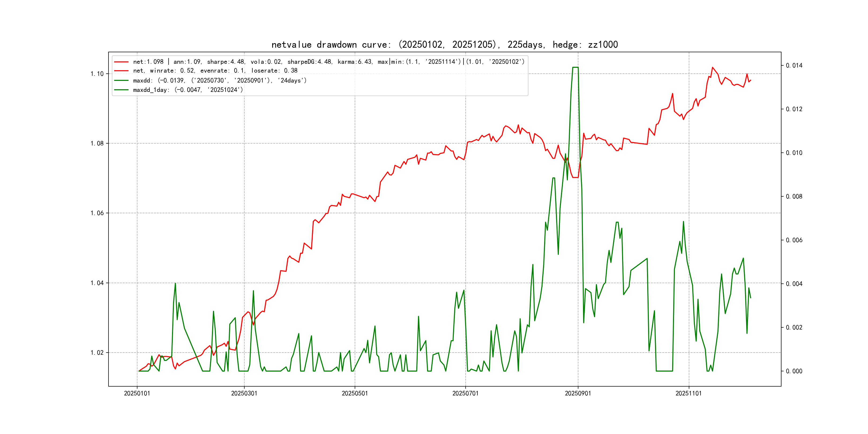The height and width of the screenshot is (434, 868).
Task: Click the 1.06 left axis tick label
Action: 97,213
